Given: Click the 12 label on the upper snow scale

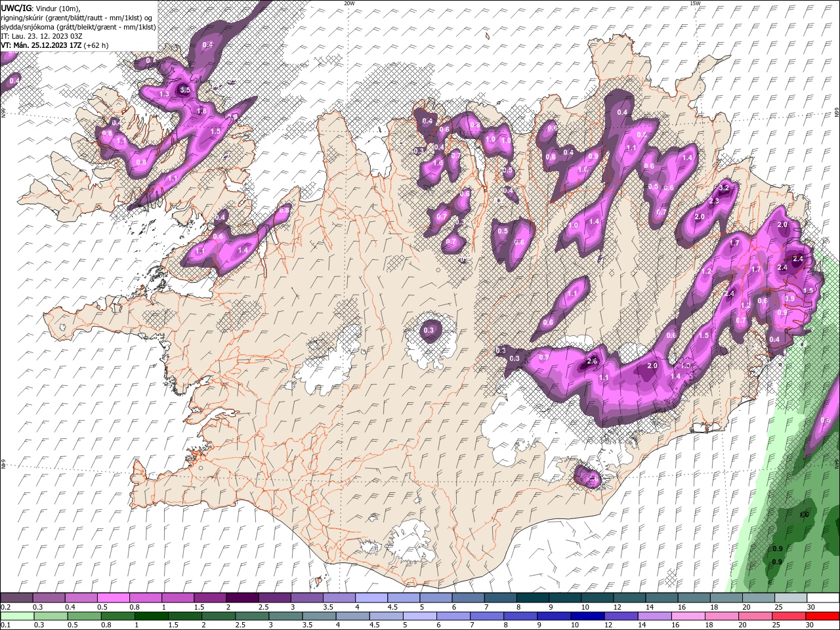Looking at the screenshot, I should 616,607.
